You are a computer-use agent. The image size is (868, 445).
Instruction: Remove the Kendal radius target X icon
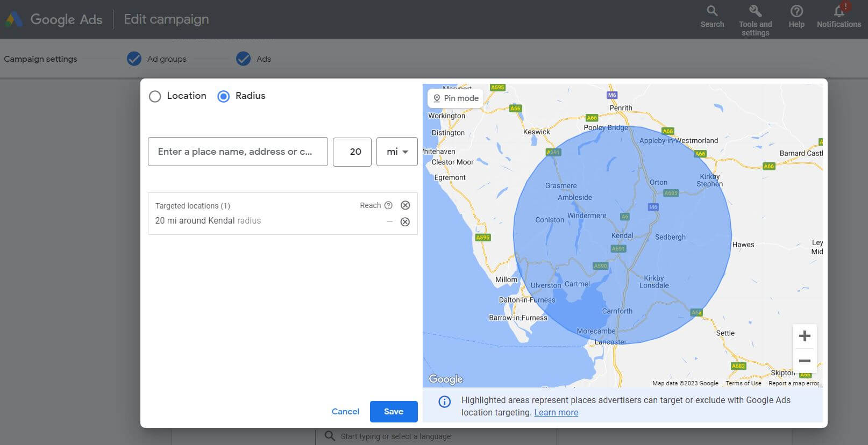tap(405, 221)
